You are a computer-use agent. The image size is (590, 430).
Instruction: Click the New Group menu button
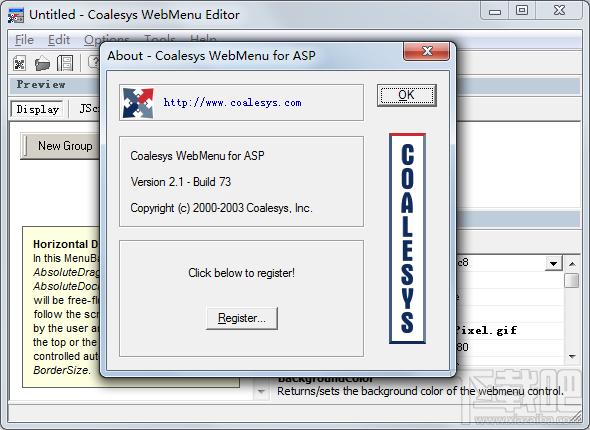click(60, 146)
